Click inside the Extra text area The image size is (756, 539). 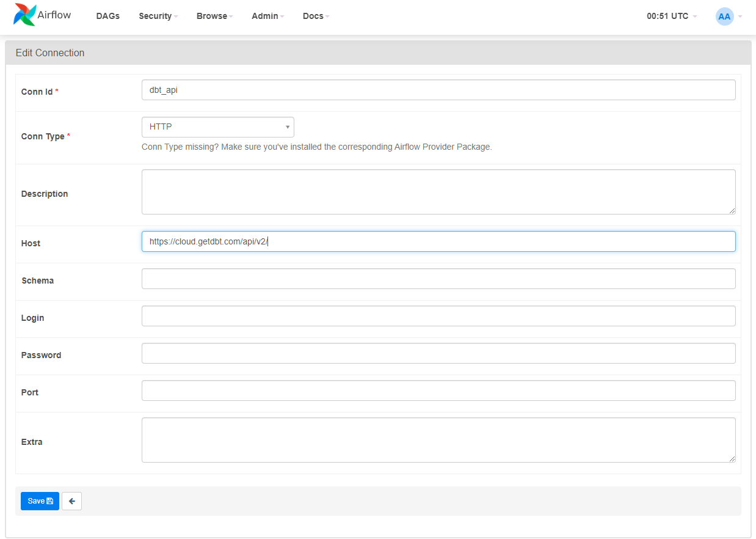pyautogui.click(x=438, y=440)
